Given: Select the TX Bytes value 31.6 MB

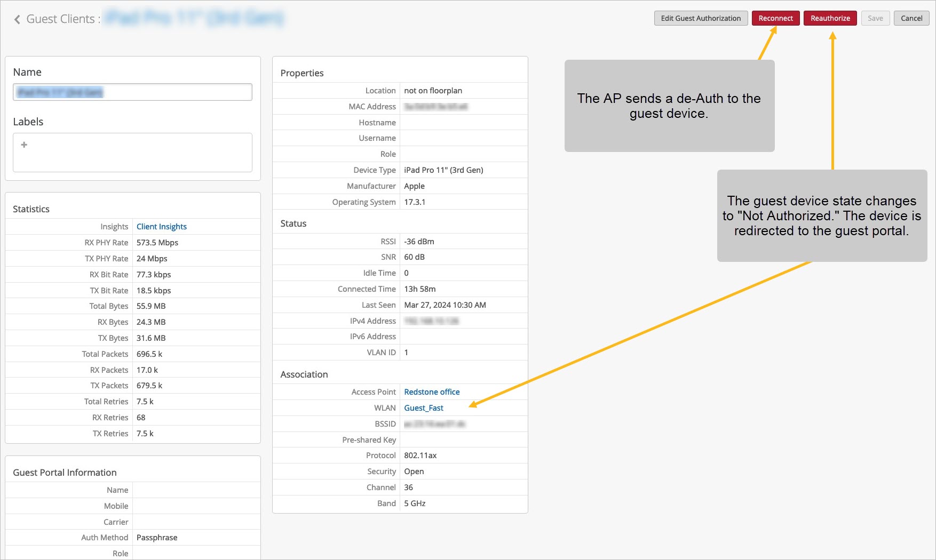Looking at the screenshot, I should [151, 338].
